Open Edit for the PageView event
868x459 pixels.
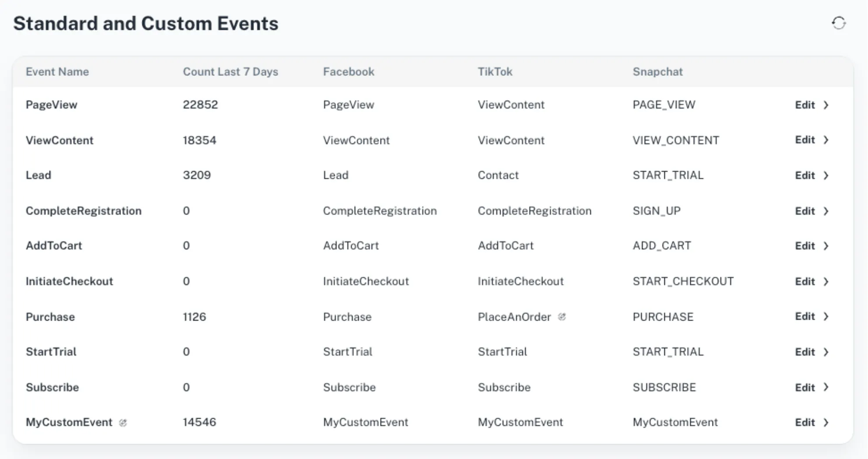coord(805,105)
